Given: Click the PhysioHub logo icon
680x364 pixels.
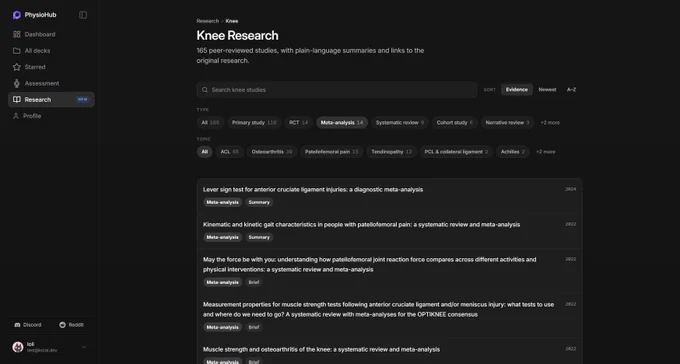Looking at the screenshot, I should coord(17,15).
